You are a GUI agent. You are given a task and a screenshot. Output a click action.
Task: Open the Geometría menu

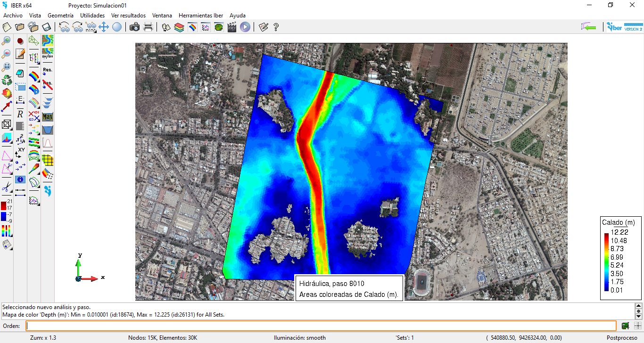(x=61, y=15)
